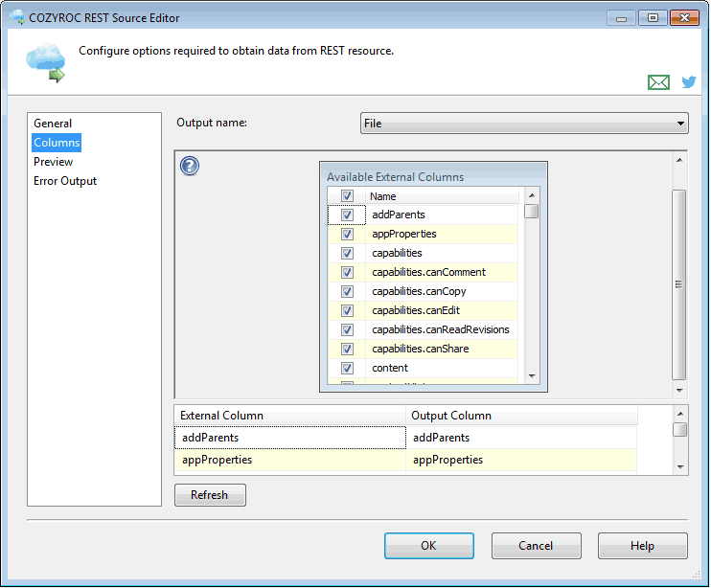Screen dimensions: 711x588
Task: Uncheck the appProperties column checkbox
Action: point(347,234)
